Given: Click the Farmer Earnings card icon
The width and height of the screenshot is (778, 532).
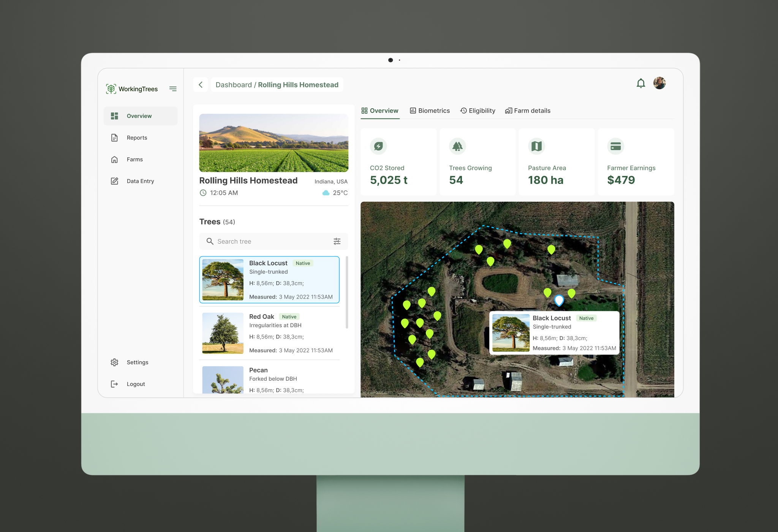Looking at the screenshot, I should pyautogui.click(x=615, y=146).
